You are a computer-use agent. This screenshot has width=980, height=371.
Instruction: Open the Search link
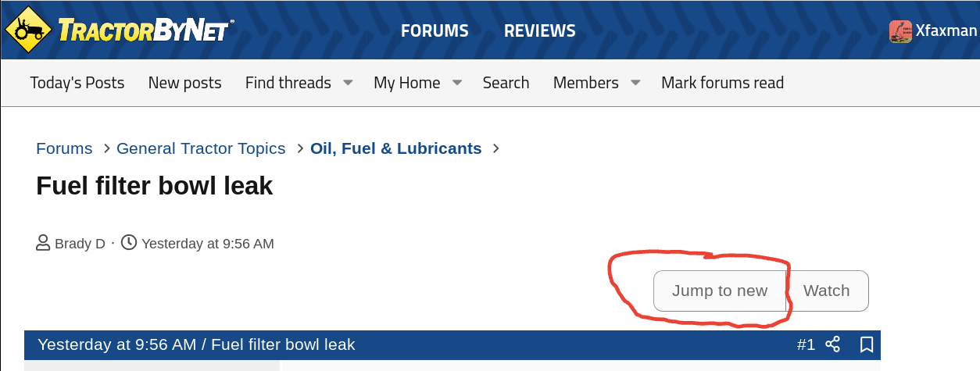coord(506,83)
